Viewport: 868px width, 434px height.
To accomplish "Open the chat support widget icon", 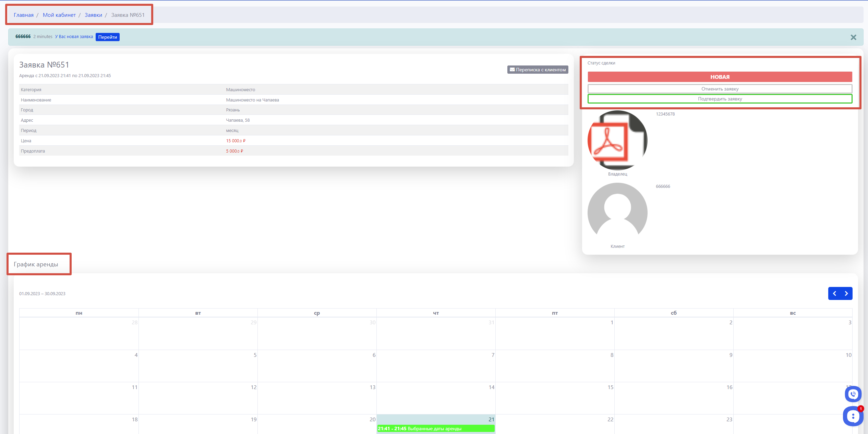I will point(853,416).
